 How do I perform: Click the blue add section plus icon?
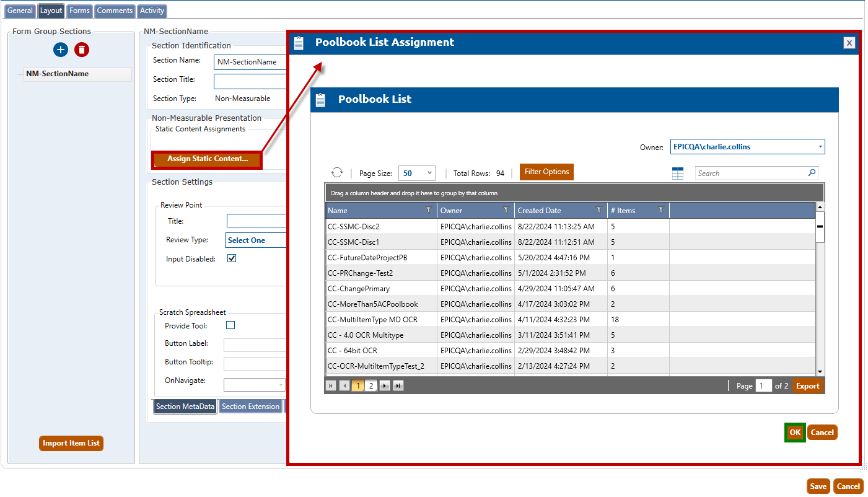coord(61,50)
